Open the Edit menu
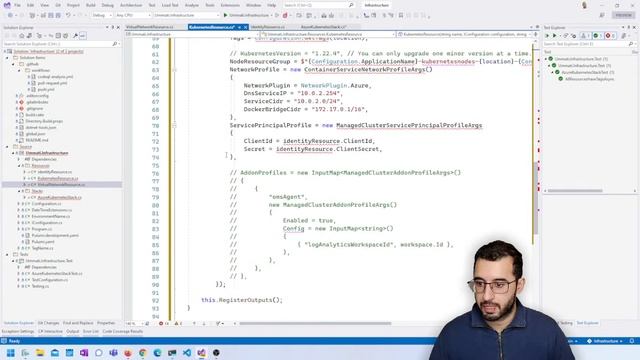 [31, 5]
